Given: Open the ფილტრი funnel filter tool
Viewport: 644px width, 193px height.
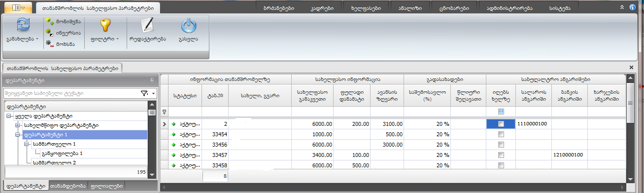Looking at the screenshot, I should tap(105, 25).
